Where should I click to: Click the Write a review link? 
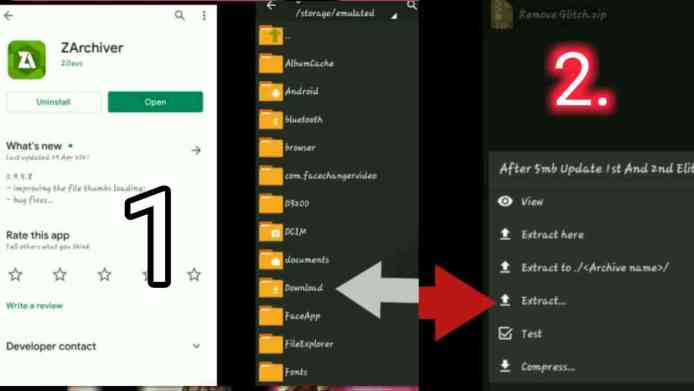tap(35, 306)
